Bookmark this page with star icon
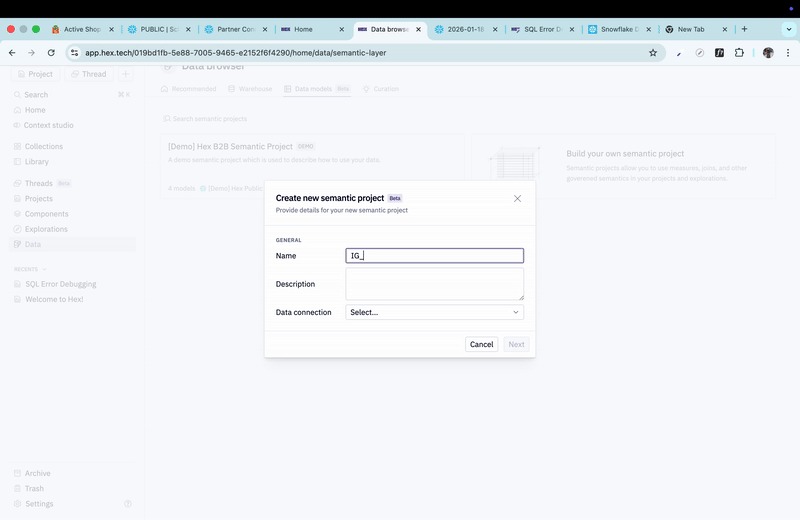Screen dimensions: 800x520 [653, 53]
